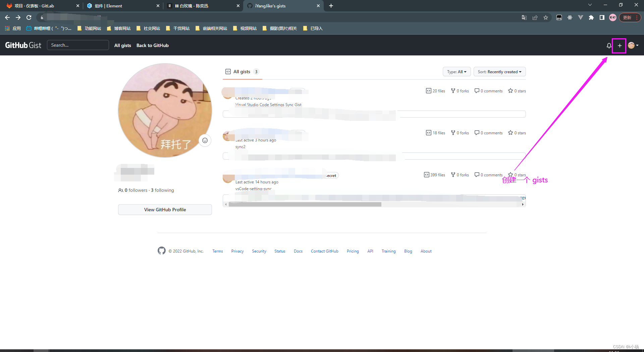The image size is (644, 352).
Task: View forks of the 20 files gist
Action: [460, 91]
